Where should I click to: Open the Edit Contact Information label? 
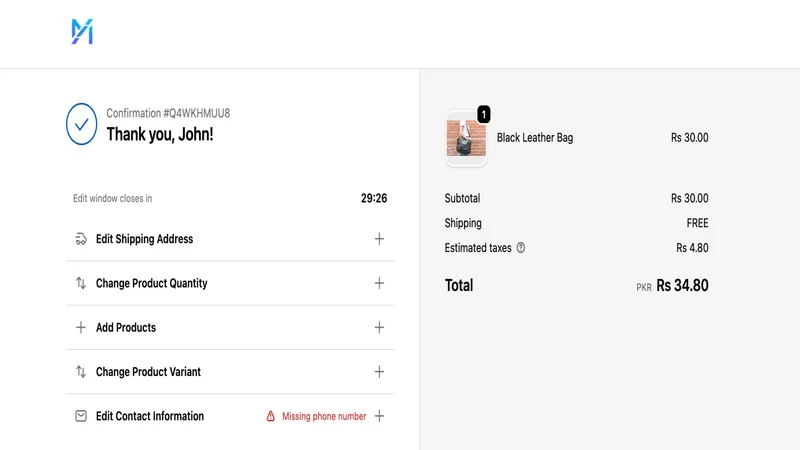click(150, 416)
